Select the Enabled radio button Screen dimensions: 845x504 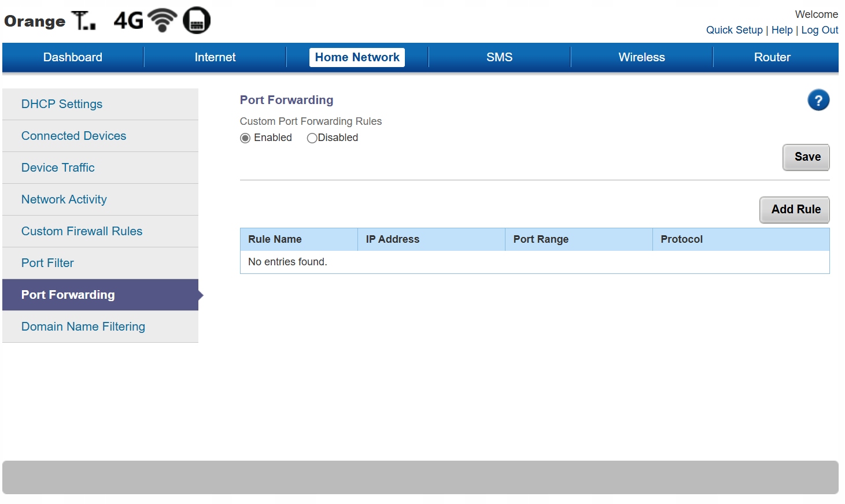point(245,138)
